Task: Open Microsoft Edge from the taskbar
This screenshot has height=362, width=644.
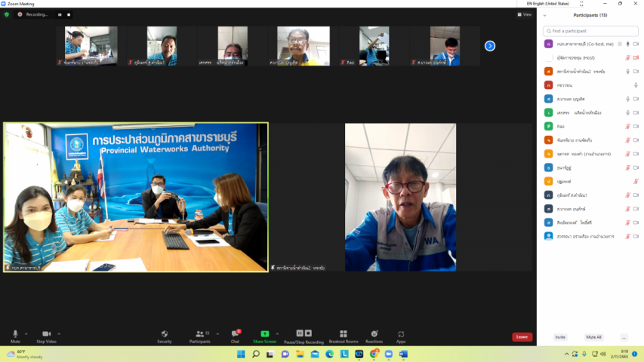Action: (329, 354)
